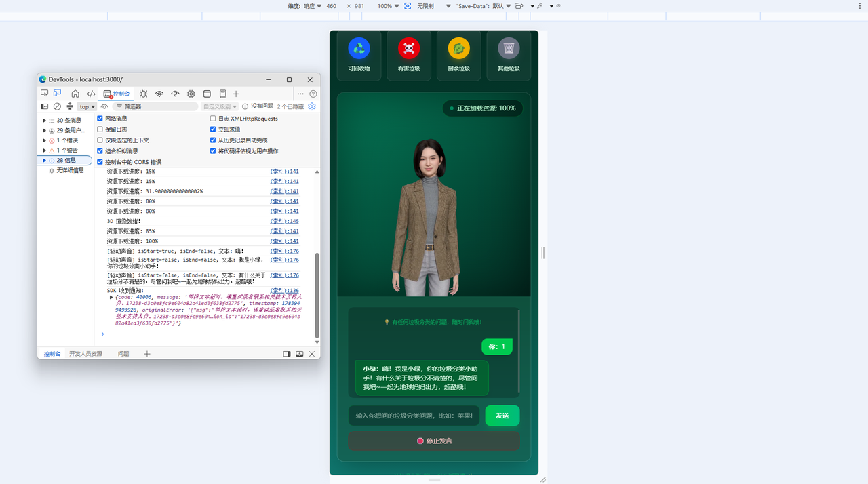Viewport: 868px width, 484px height.
Task: Open the 无限制 throttling dropdown
Action: pyautogui.click(x=434, y=5)
